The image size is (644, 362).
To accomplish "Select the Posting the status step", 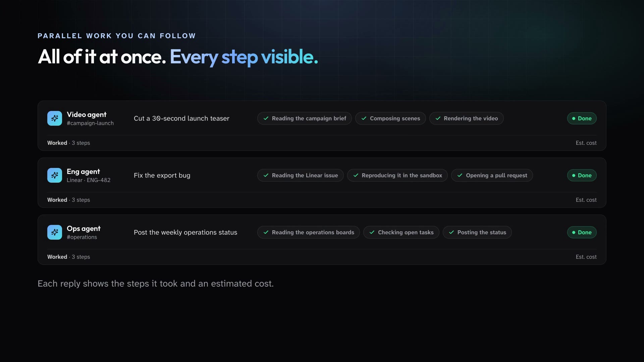I will [477, 232].
